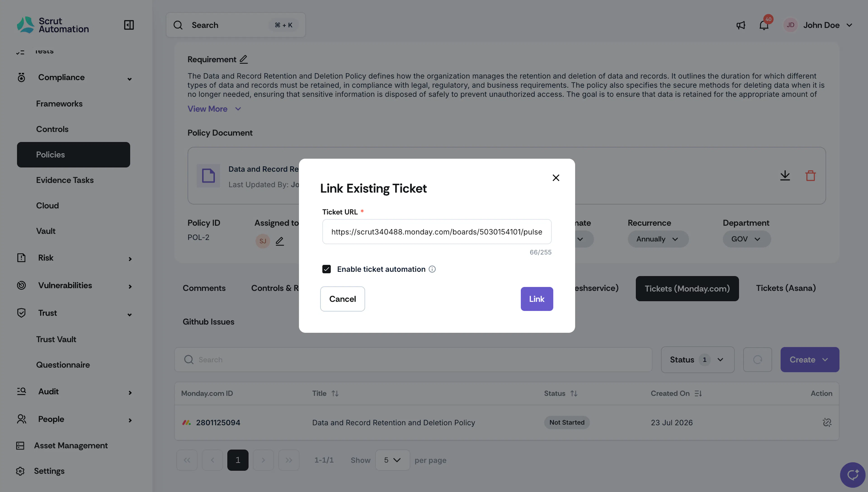Viewport: 868px width, 492px height.
Task: Unlink ticket 2801125094 action icon
Action: (827, 422)
